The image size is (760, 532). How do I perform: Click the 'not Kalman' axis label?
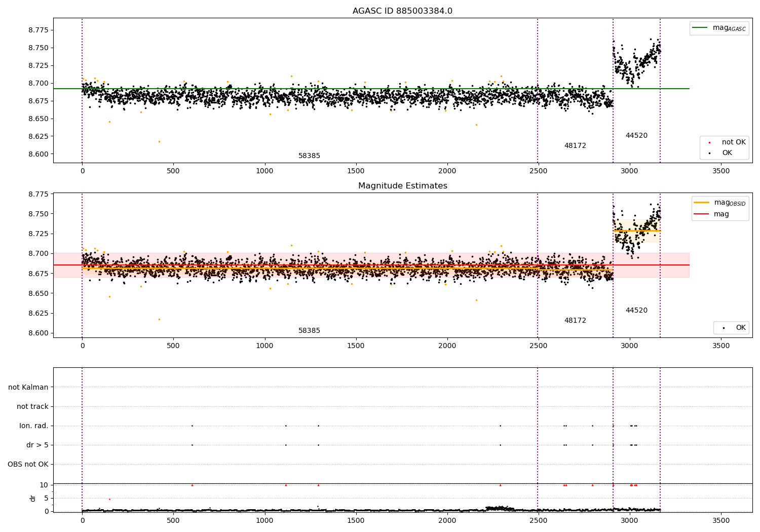(28, 387)
